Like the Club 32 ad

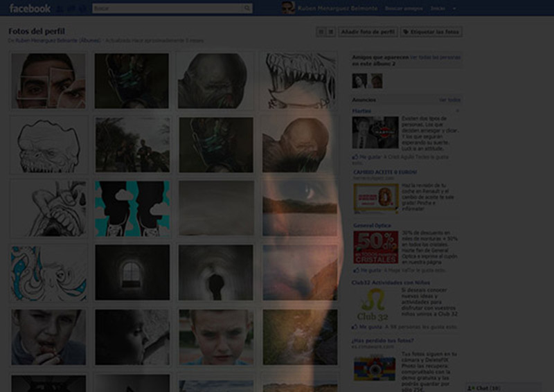click(367, 326)
